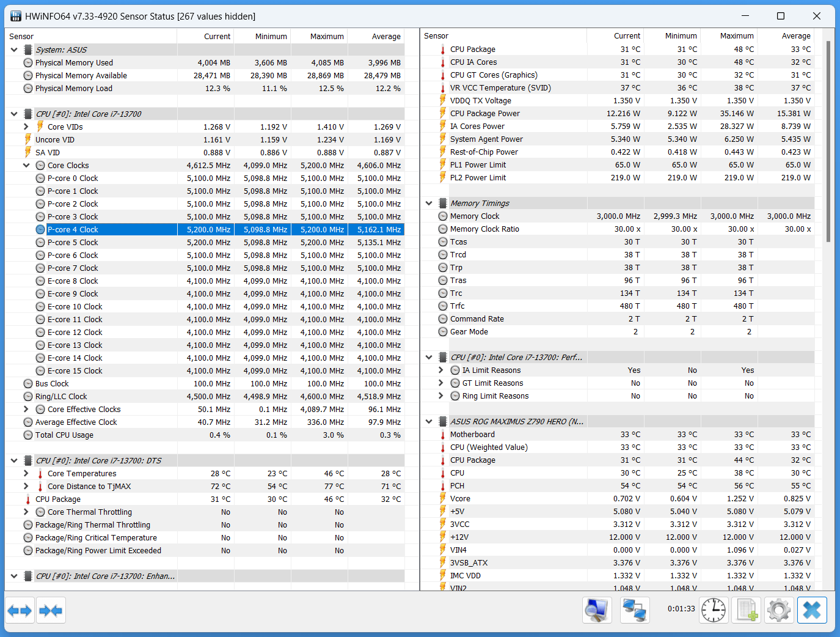The width and height of the screenshot is (840, 637).
Task: Click the CPU Package thermometer icon in DTS section
Action: pos(28,499)
